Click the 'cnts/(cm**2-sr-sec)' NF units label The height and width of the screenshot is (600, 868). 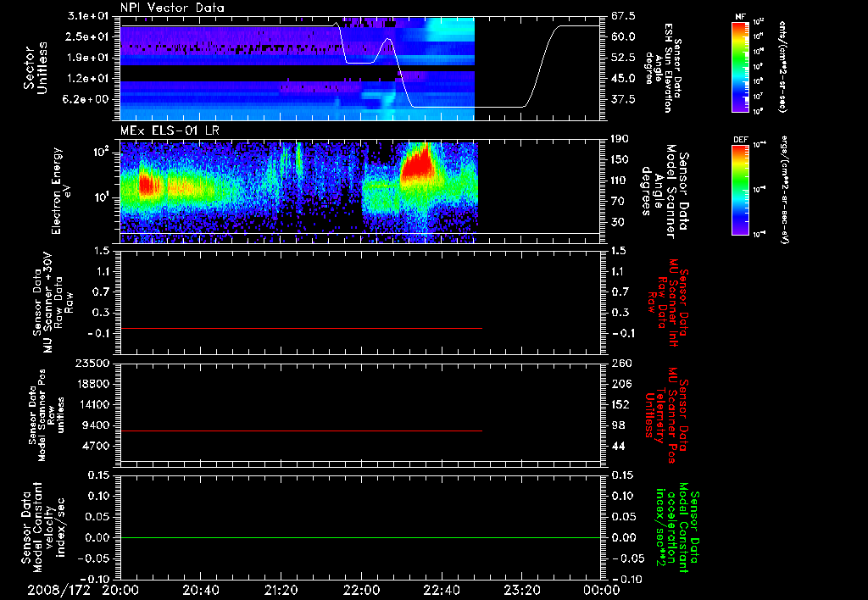click(782, 66)
